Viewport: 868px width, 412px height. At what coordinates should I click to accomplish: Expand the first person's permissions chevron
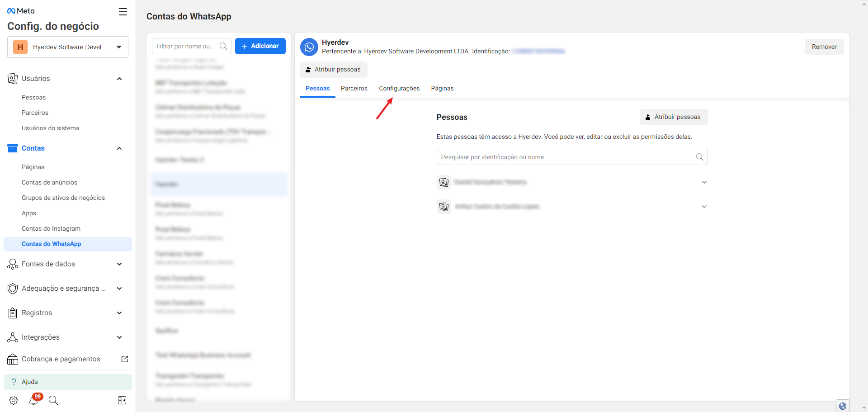(x=704, y=182)
